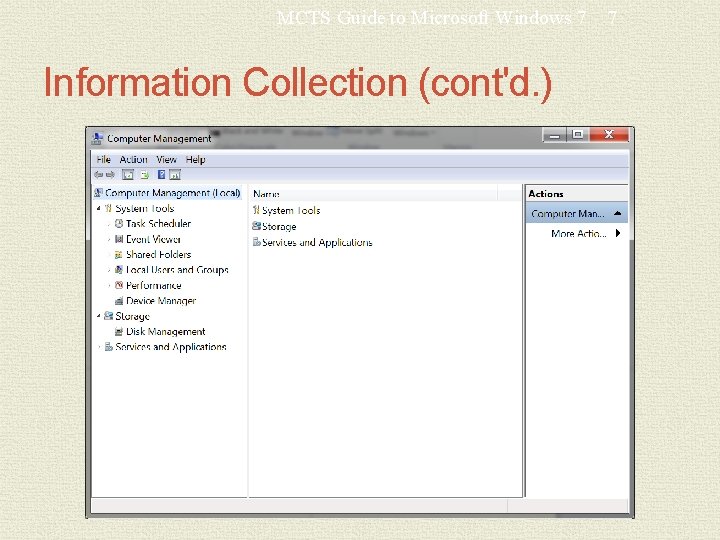Select System Tools label in the left tree
The image size is (720, 540).
pyautogui.click(x=145, y=208)
